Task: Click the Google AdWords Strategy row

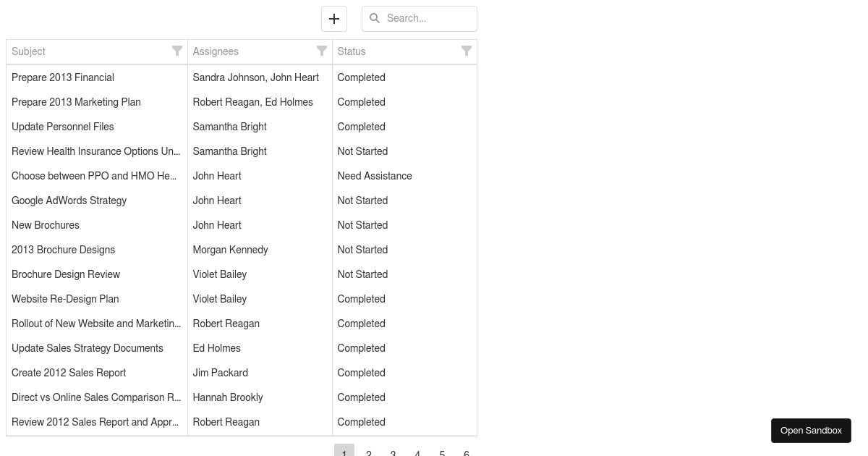Action: pos(96,200)
